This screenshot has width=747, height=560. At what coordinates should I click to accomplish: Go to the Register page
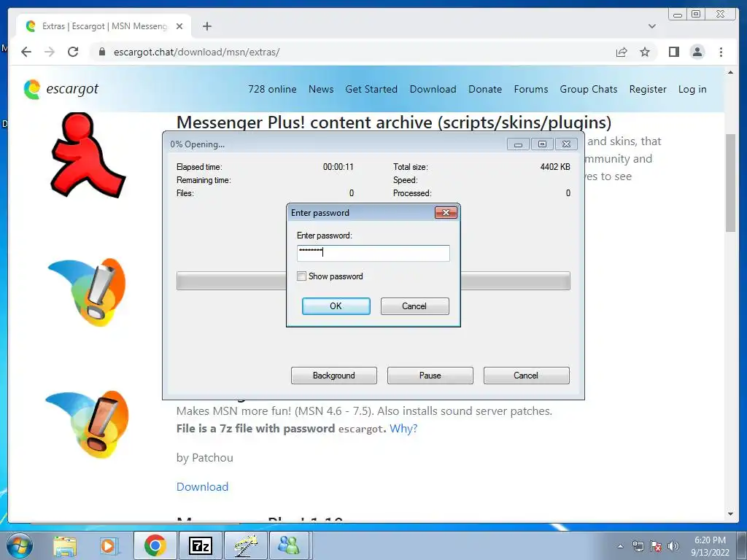[648, 89]
